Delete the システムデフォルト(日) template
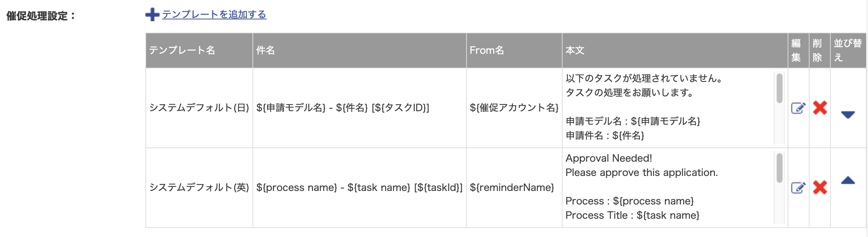Image resolution: width=868 pixels, height=237 pixels. 820,108
